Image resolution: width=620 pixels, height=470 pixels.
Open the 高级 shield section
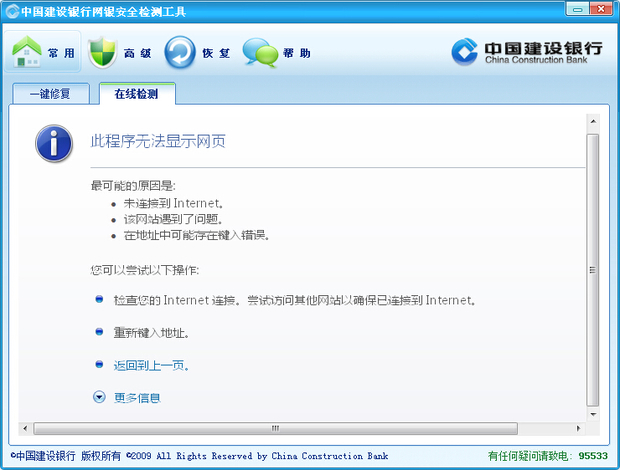click(120, 53)
